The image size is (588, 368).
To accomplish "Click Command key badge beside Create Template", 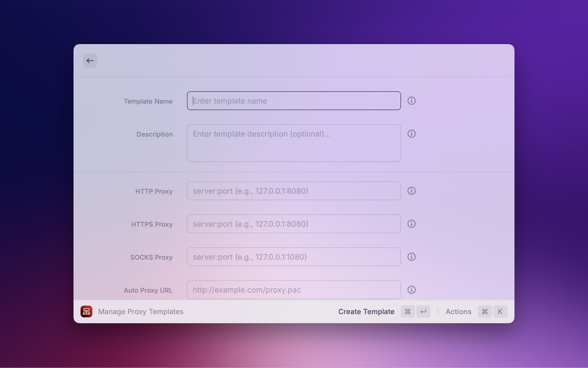I will (407, 311).
